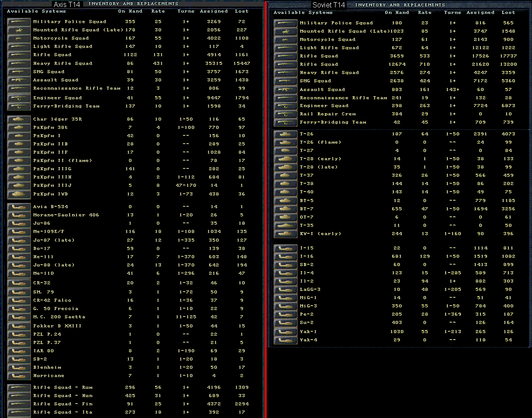Viewport: 532px width, 418px height.
Task: Click the Me-109E/F aircraft icon
Action: click(19, 232)
